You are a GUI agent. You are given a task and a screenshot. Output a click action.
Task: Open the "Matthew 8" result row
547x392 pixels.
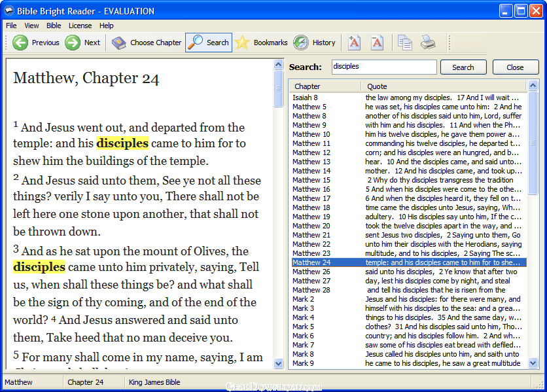409,116
